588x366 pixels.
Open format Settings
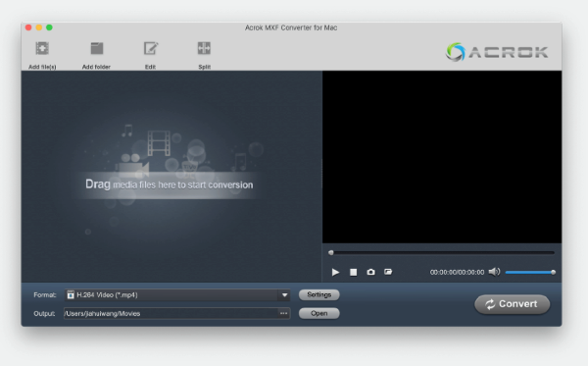point(319,294)
